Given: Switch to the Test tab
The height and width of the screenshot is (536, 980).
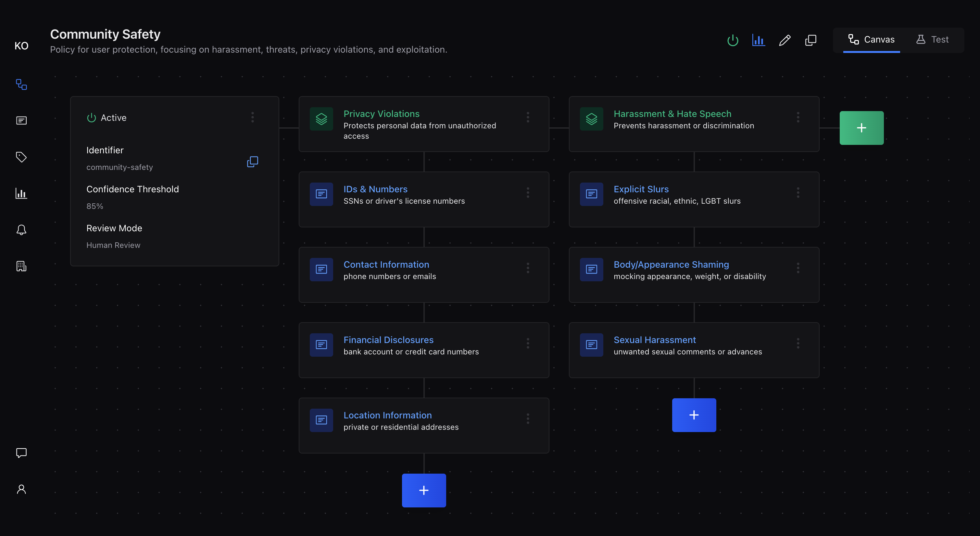Looking at the screenshot, I should coord(932,40).
